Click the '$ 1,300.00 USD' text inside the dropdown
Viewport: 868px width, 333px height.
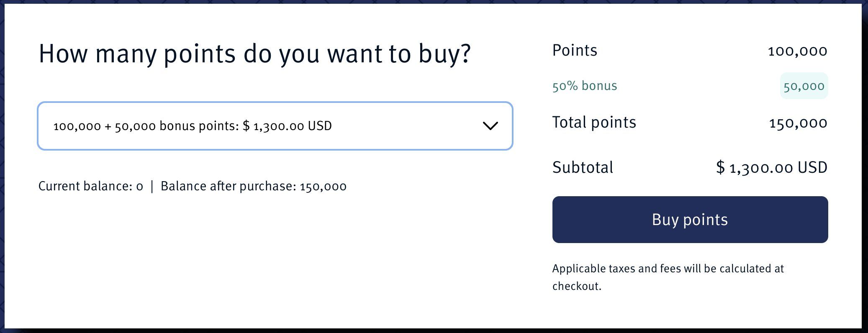pos(287,126)
